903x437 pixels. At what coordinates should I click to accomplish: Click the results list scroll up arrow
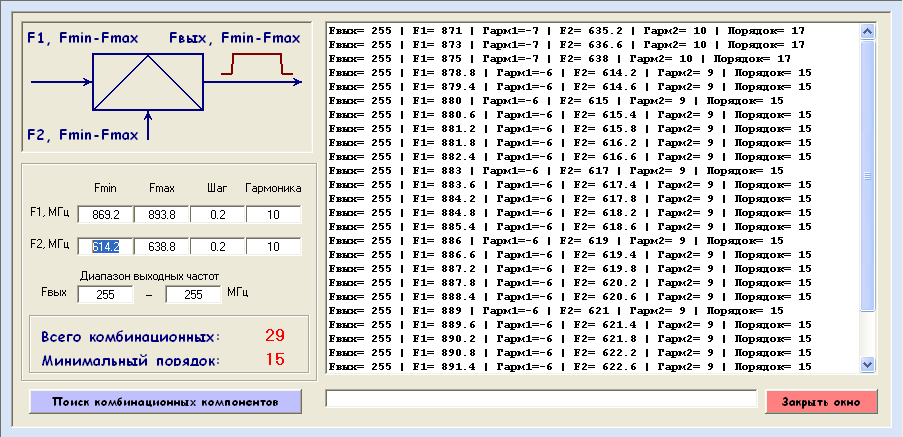[867, 32]
